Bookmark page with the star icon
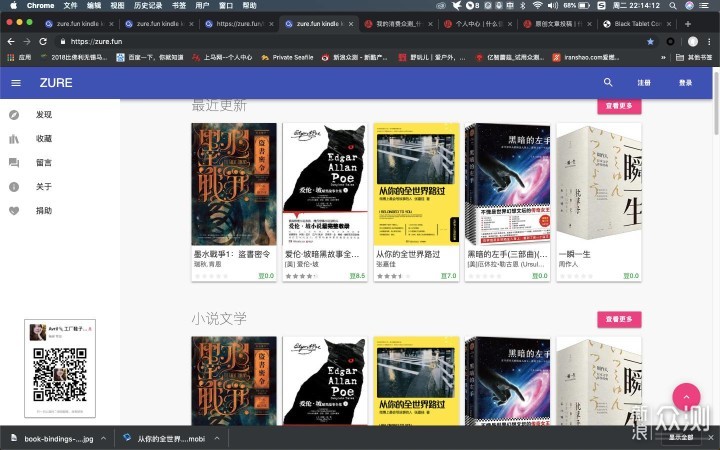This screenshot has width=720, height=450. point(650,41)
